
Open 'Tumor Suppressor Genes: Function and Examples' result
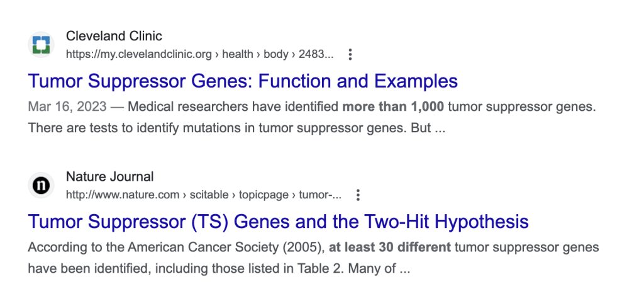coord(243,81)
